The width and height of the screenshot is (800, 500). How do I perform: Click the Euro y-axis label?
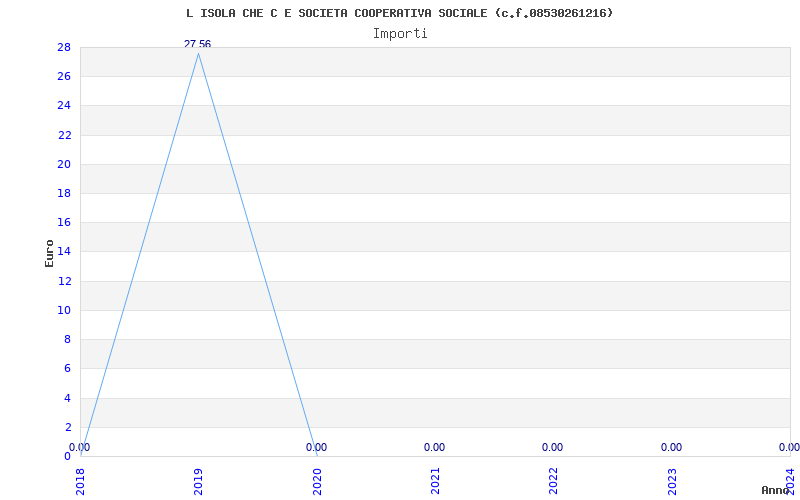click(x=49, y=253)
